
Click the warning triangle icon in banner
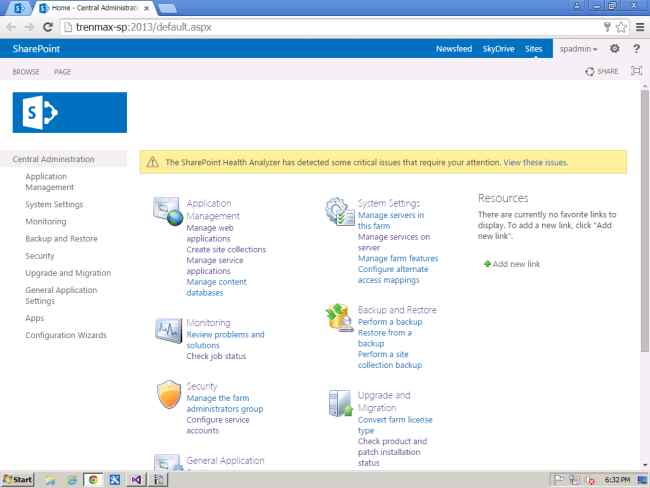153,162
